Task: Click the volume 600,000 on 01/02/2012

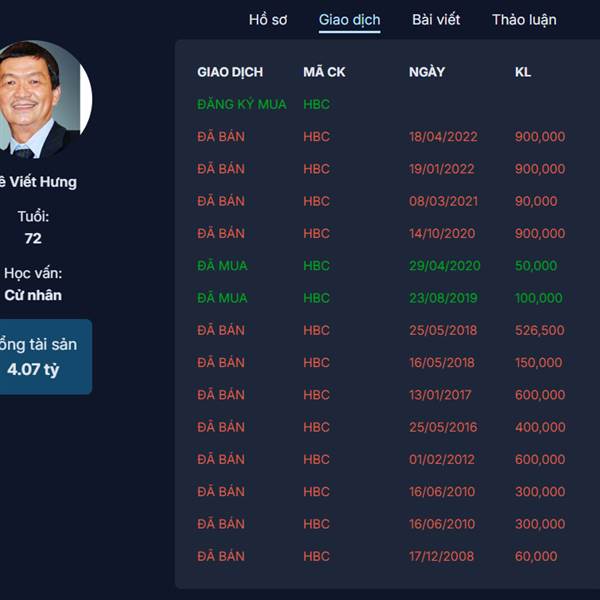Action: click(x=540, y=459)
